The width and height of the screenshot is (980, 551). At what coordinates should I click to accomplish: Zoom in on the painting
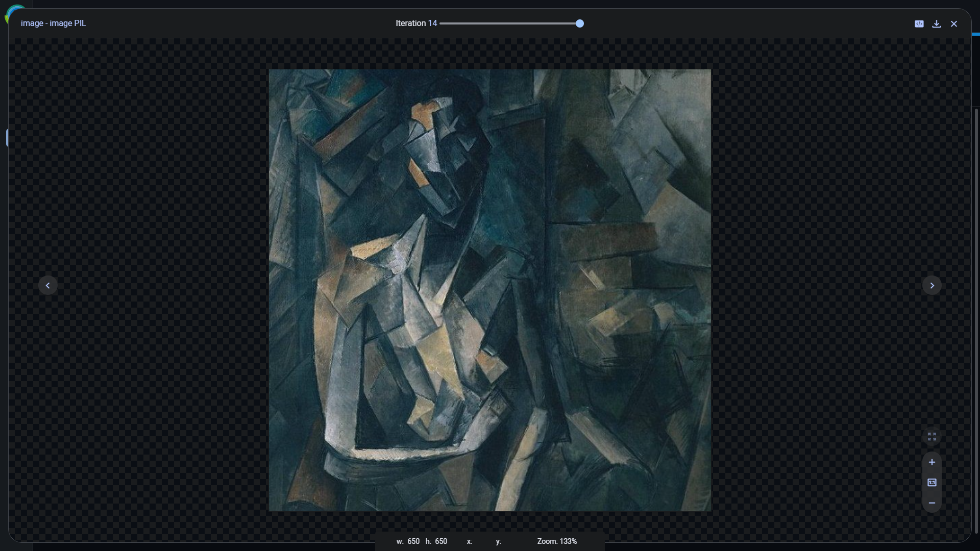pos(932,462)
